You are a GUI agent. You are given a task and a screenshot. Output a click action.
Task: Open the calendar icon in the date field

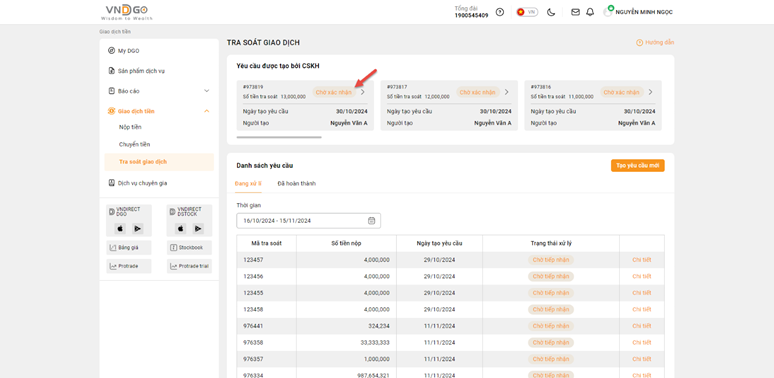372,221
